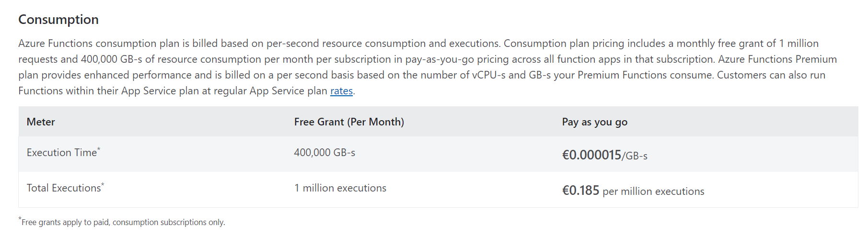Select the Execution Time row label

[62, 153]
